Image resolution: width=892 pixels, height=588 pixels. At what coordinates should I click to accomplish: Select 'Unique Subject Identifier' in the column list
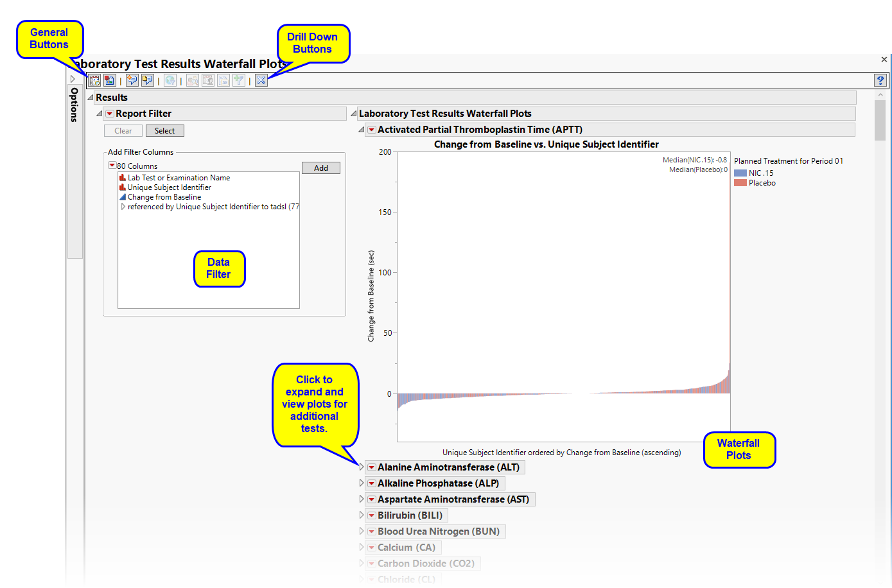coord(170,187)
